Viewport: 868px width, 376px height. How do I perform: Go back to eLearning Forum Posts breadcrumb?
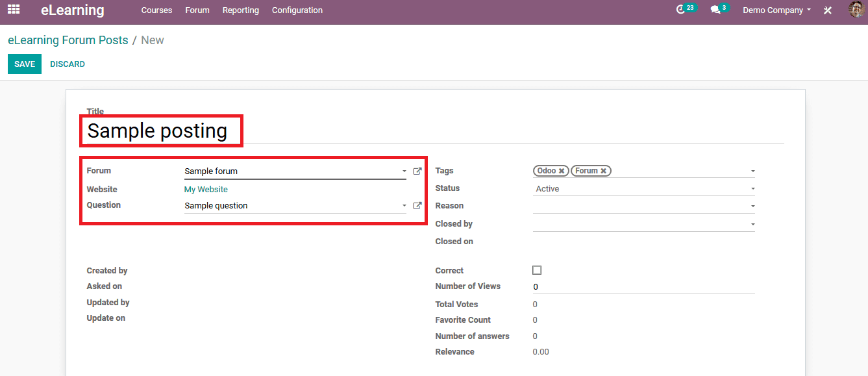point(68,40)
